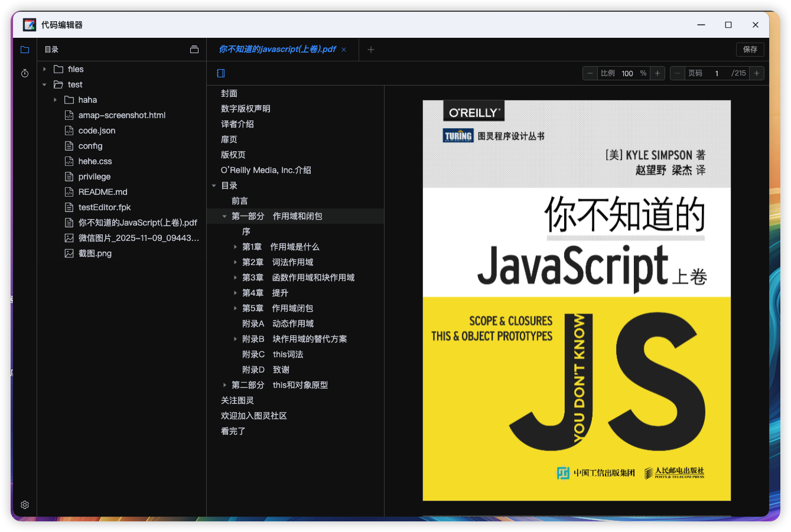Go to the next page with plus button
Image resolution: width=791 pixels, height=532 pixels.
(x=757, y=73)
